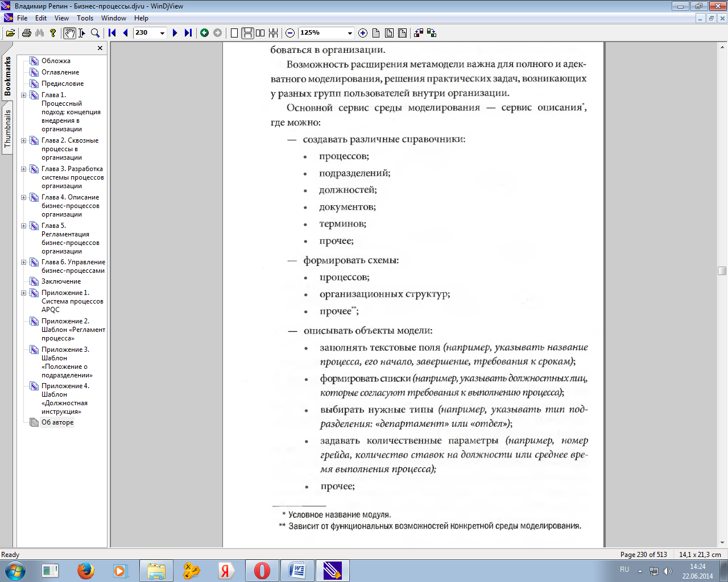The image size is (728, 582).
Task: Click the Help question mark icon
Action: (53, 33)
